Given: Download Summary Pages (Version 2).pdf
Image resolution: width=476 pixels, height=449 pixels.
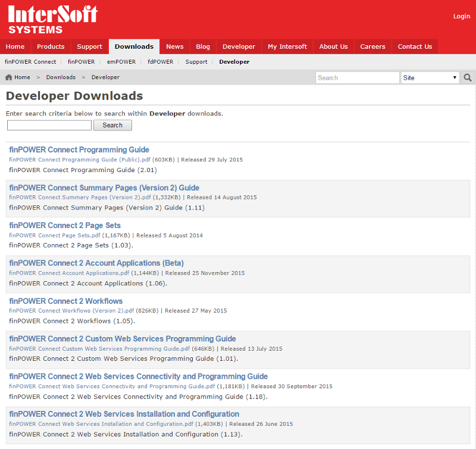Looking at the screenshot, I should click(x=80, y=198).
